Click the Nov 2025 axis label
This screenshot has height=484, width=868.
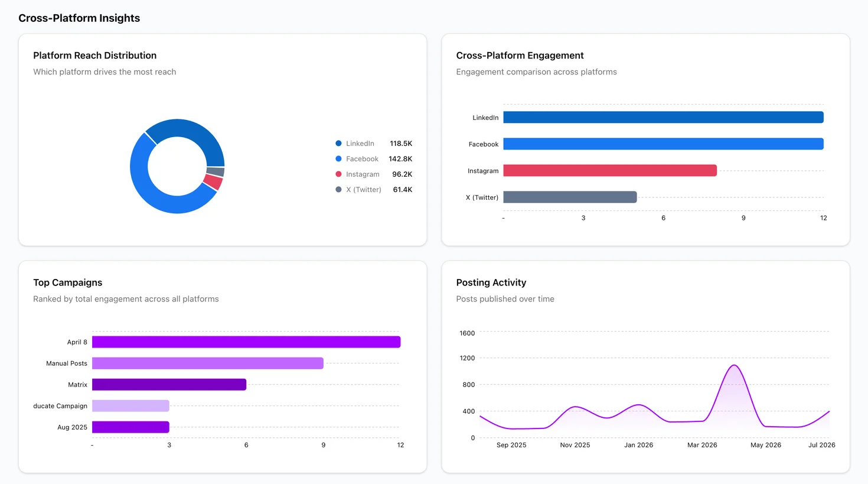[x=575, y=445]
